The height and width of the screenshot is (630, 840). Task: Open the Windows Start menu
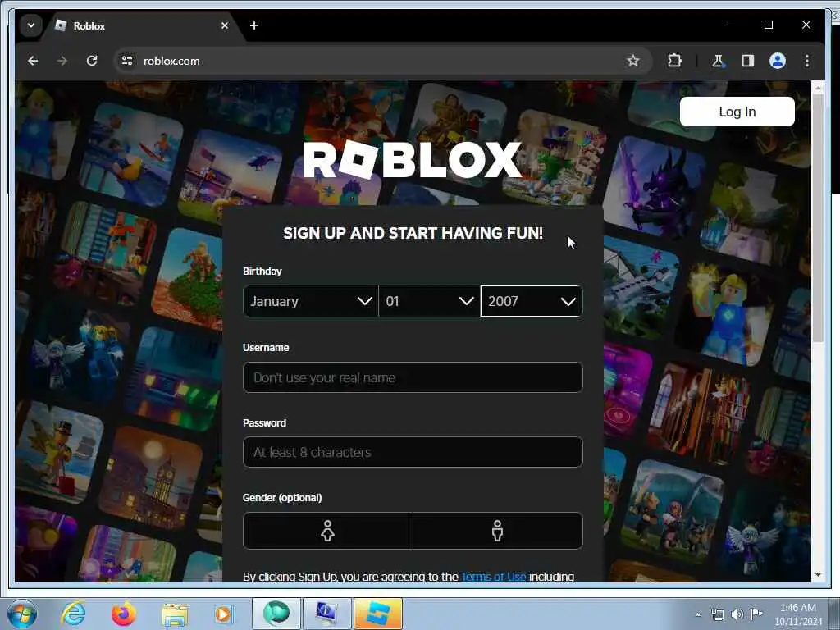pos(22,614)
